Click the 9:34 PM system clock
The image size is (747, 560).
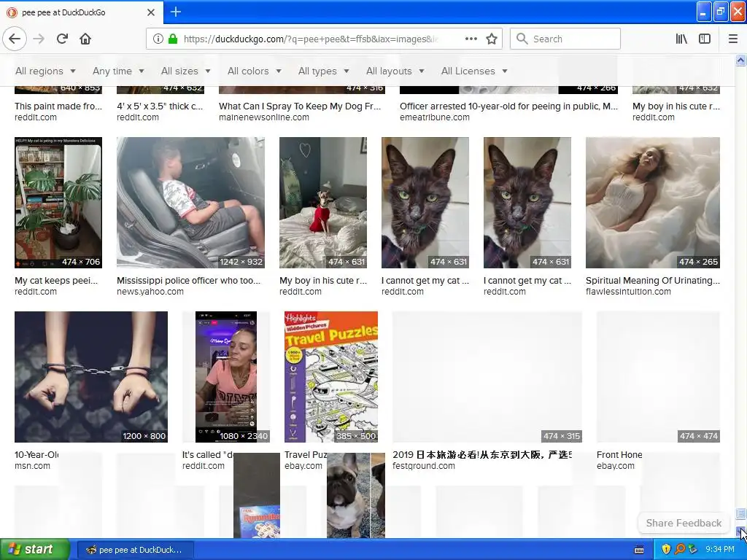(x=720, y=549)
